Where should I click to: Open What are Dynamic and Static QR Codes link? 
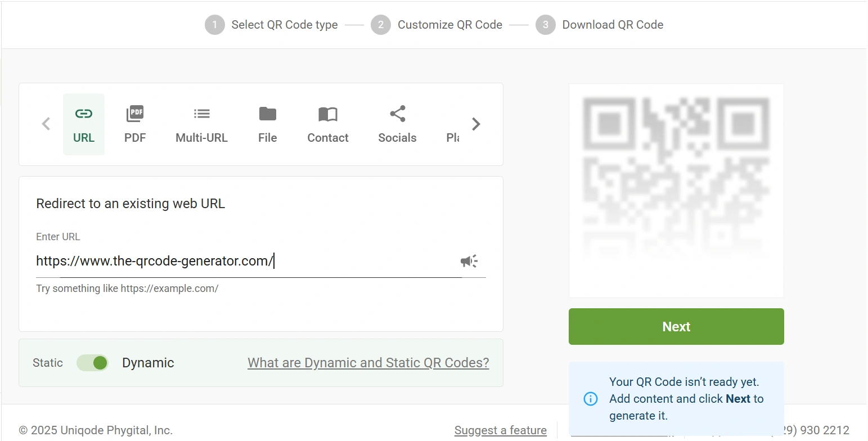(x=368, y=363)
